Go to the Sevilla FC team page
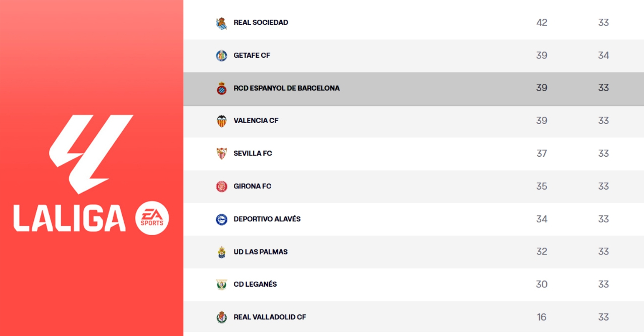The height and width of the screenshot is (336, 644). 253,153
